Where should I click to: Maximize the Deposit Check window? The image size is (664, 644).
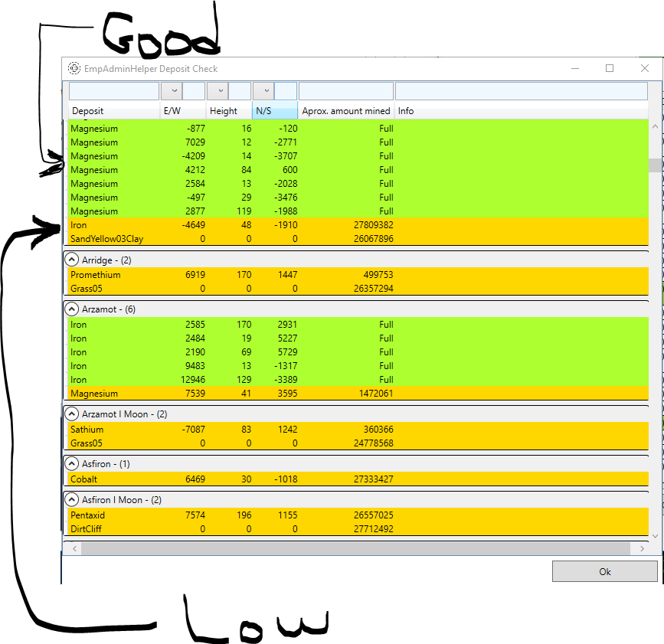(x=610, y=68)
